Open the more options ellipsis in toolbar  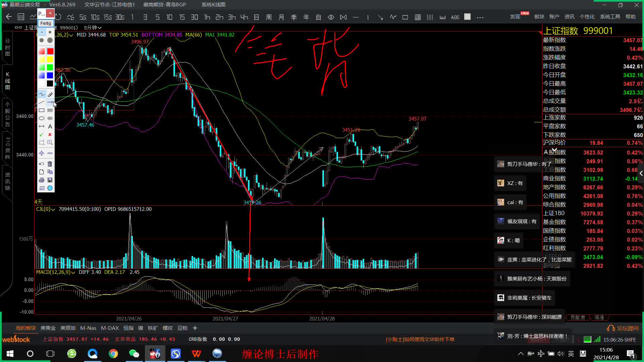click(480, 17)
